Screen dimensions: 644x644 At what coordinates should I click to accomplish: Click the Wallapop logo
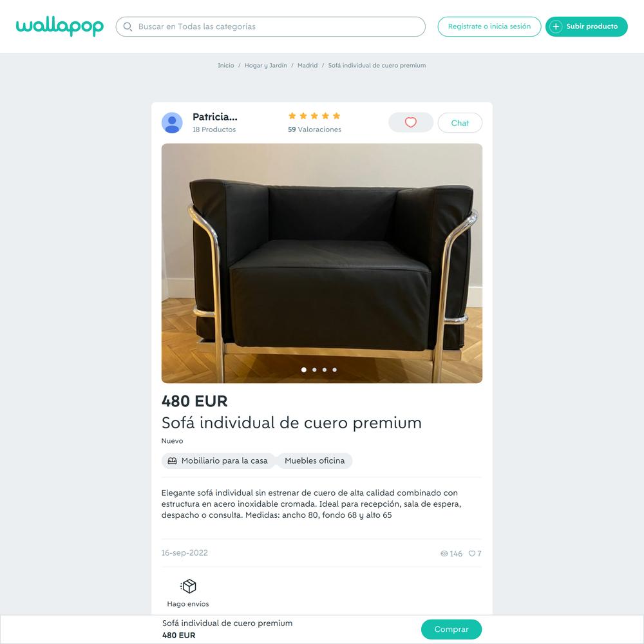coord(59,26)
